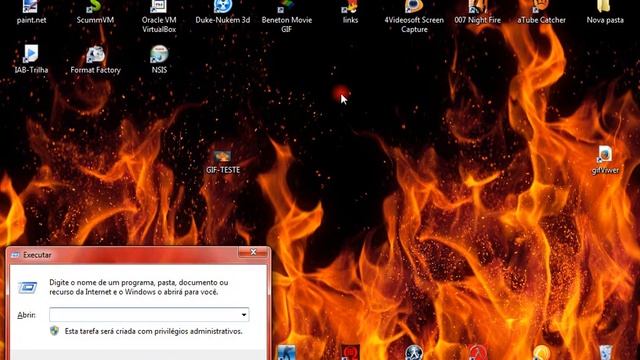Click the "Abrir:" label

[27, 315]
